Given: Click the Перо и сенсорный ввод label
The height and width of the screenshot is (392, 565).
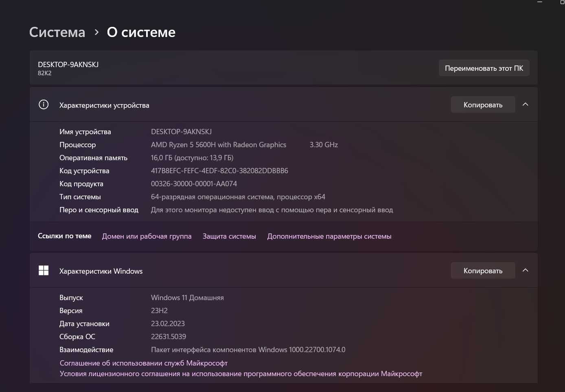Looking at the screenshot, I should tap(99, 210).
